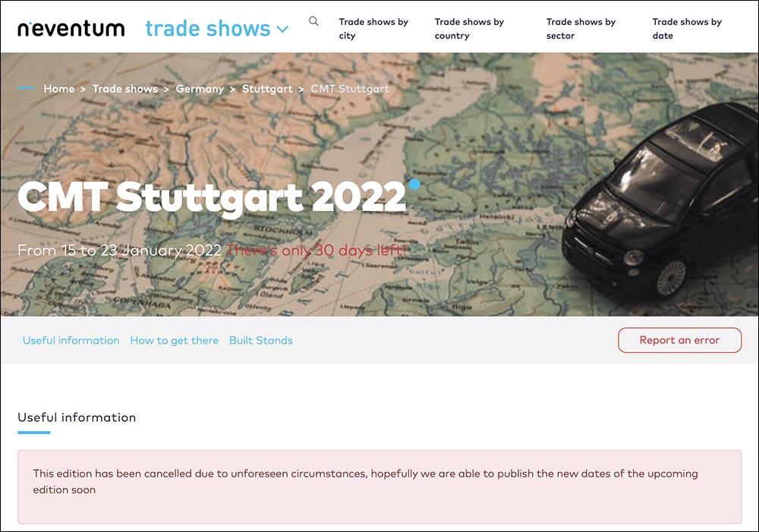Viewport: 759px width, 532px height.
Task: Click the Useful information section heading
Action: point(77,417)
